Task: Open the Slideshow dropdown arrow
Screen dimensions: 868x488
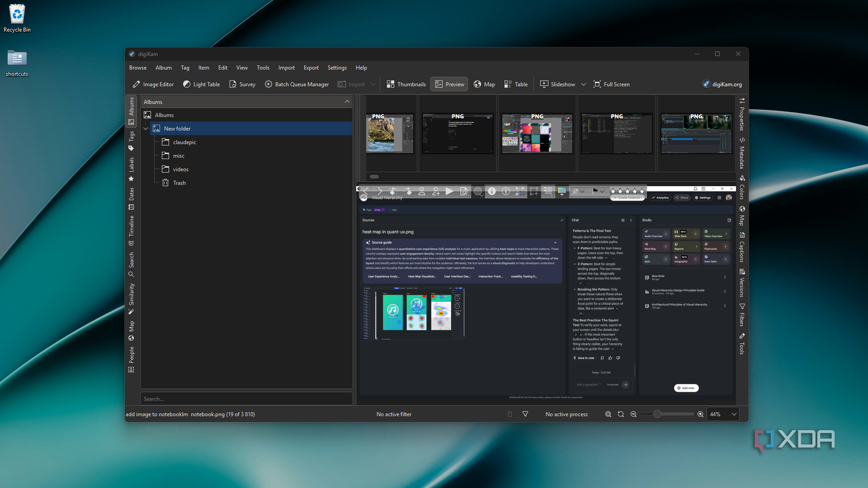Action: (x=583, y=84)
